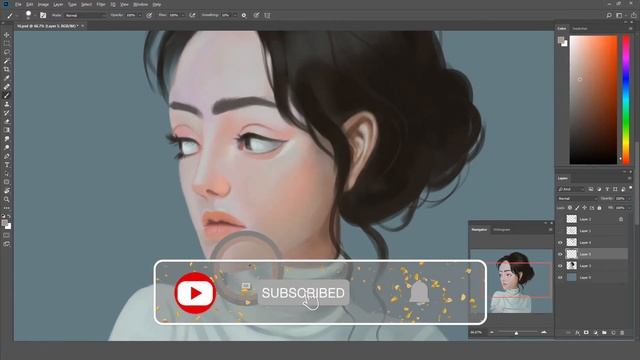640x360 pixels.
Task: Select the Magic Wand tool
Action: (x=7, y=61)
